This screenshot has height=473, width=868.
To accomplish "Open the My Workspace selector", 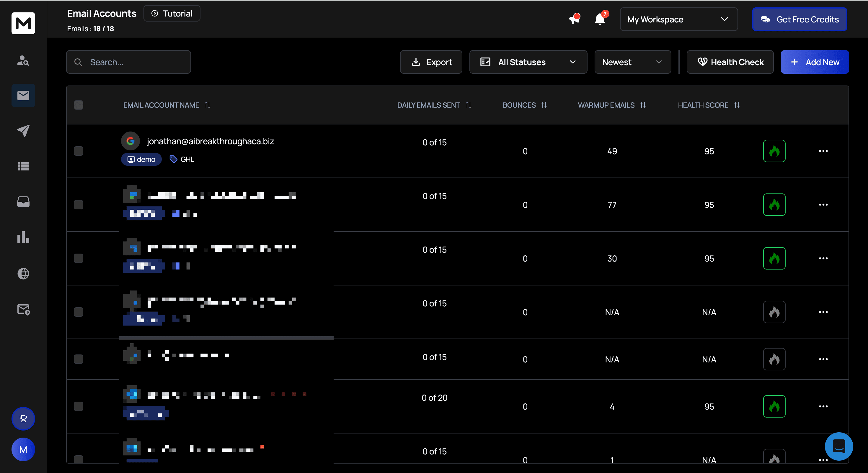I will click(678, 19).
